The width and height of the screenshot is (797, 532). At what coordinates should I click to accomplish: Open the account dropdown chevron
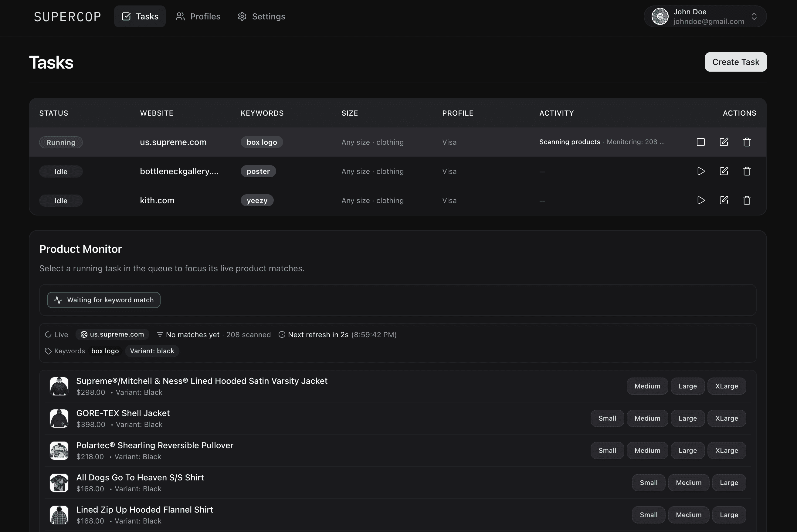pos(755,16)
